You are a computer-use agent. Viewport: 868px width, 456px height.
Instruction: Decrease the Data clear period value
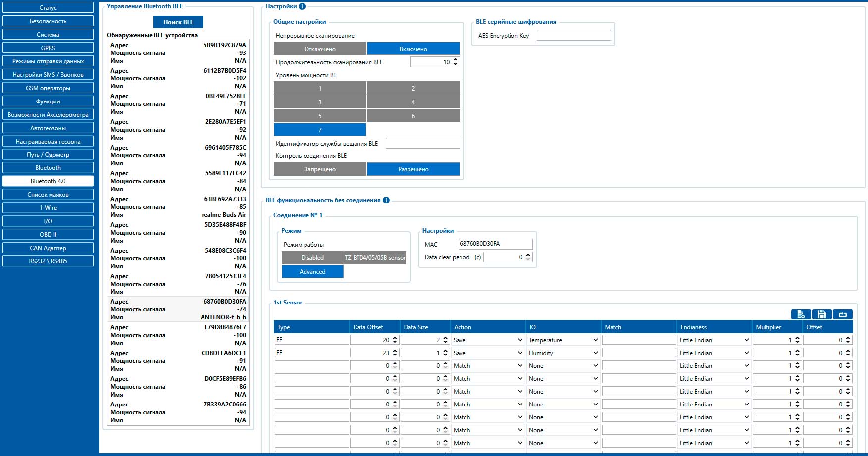pyautogui.click(x=528, y=259)
